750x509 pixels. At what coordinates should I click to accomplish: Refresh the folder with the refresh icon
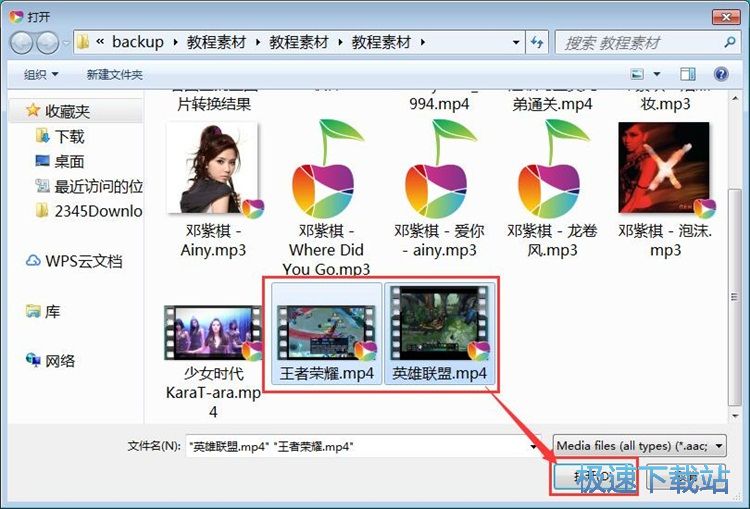538,43
